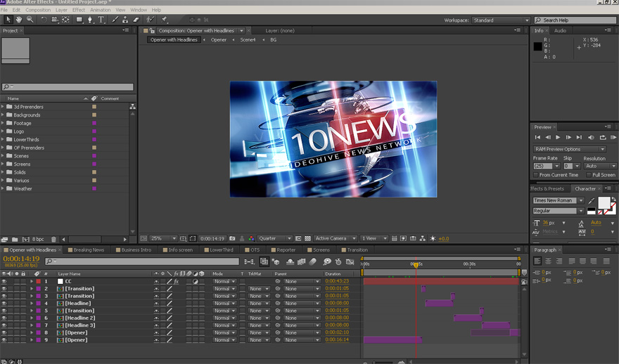Select the Puppet Pin tool
Image resolution: width=619 pixels, height=364 pixels.
[x=164, y=19]
